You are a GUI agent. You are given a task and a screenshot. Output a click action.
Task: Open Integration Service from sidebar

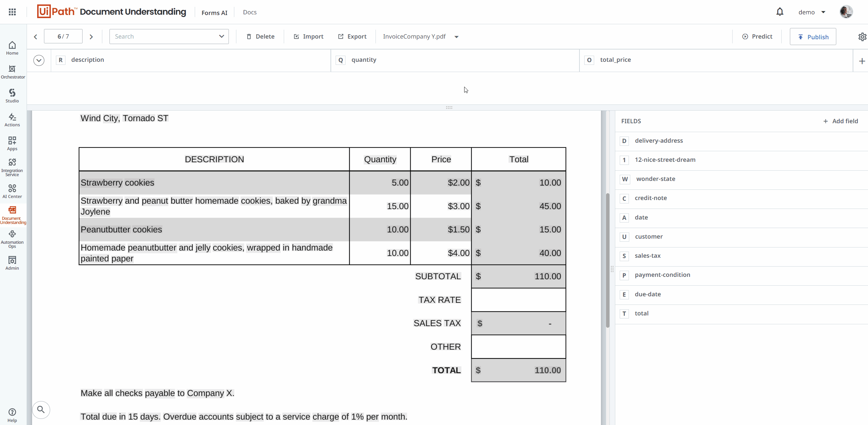click(x=12, y=167)
